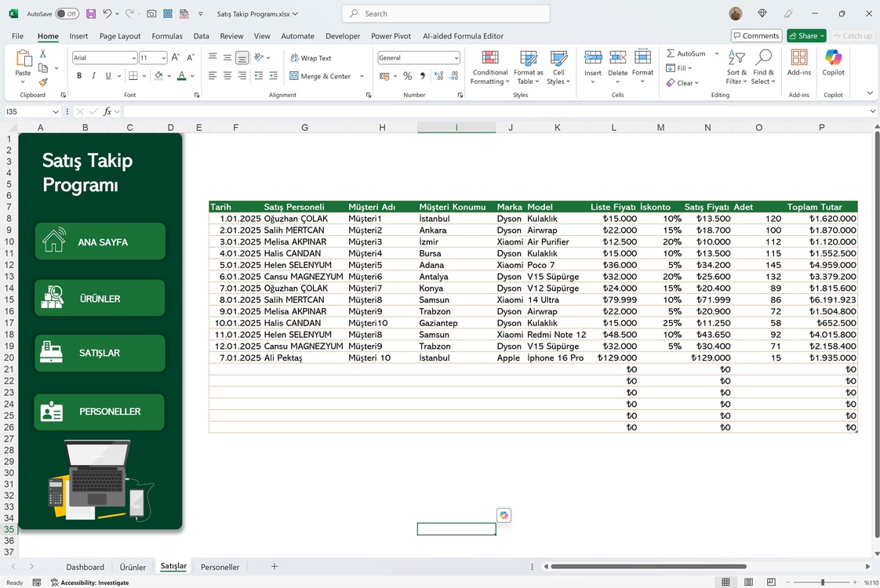Click the Insert cells icon
The width and height of the screenshot is (880, 588).
pyautogui.click(x=593, y=57)
